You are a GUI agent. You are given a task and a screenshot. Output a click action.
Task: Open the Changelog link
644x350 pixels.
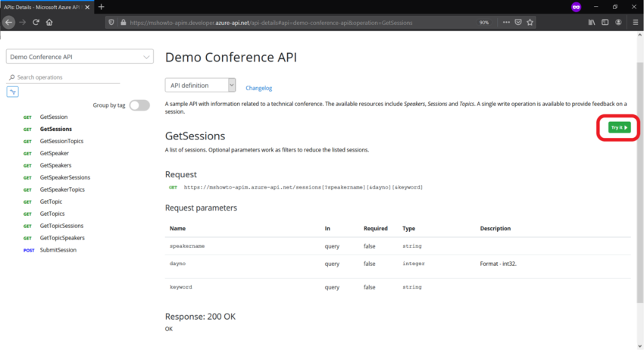[258, 88]
